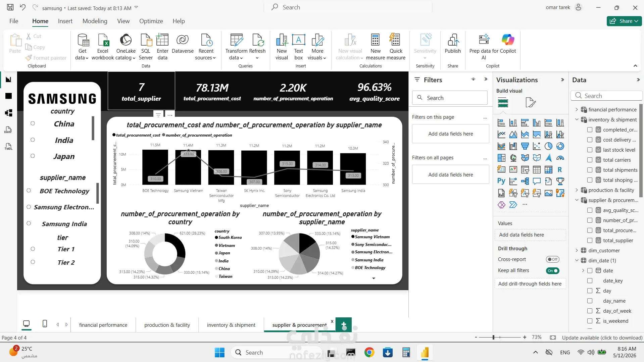
Task: Open the Recent sources dropdown
Action: coord(205,47)
